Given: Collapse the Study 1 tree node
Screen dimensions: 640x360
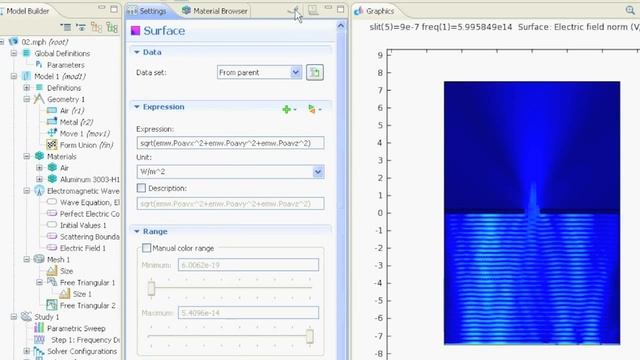Looking at the screenshot, I should point(14,317).
